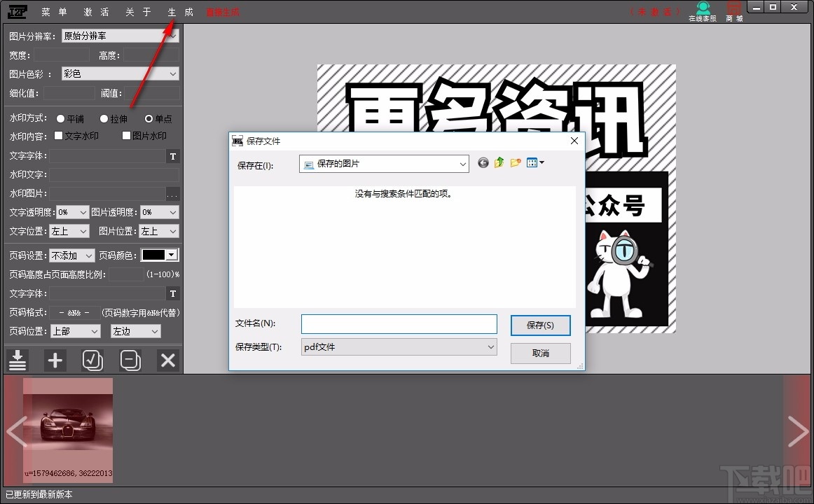
Task: Click the import files icon on bottom toolbar
Action: 18,360
